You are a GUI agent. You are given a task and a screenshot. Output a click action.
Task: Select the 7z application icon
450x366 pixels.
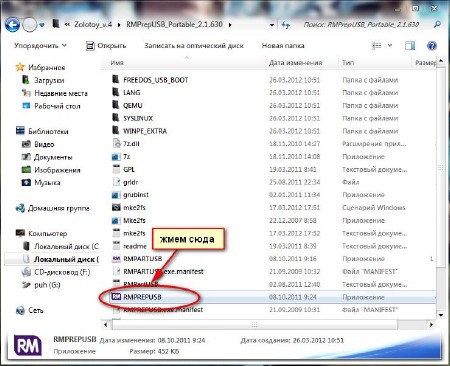[116, 156]
